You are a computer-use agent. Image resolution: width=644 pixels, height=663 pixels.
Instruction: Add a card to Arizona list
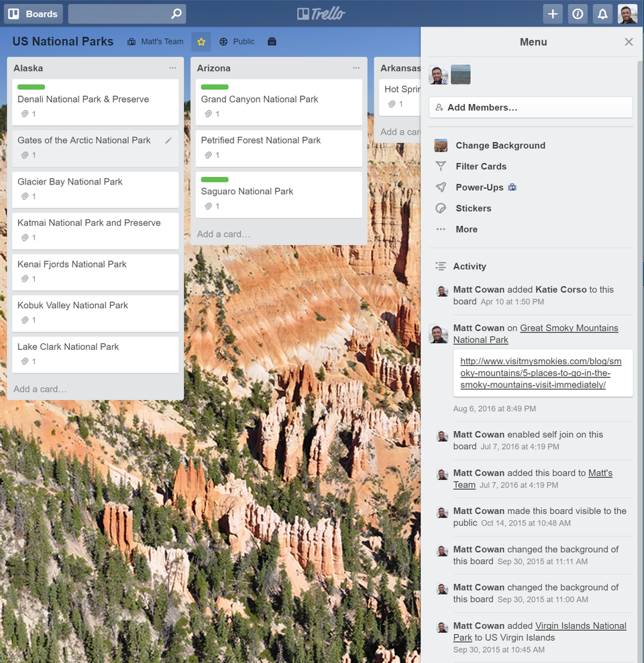click(223, 234)
